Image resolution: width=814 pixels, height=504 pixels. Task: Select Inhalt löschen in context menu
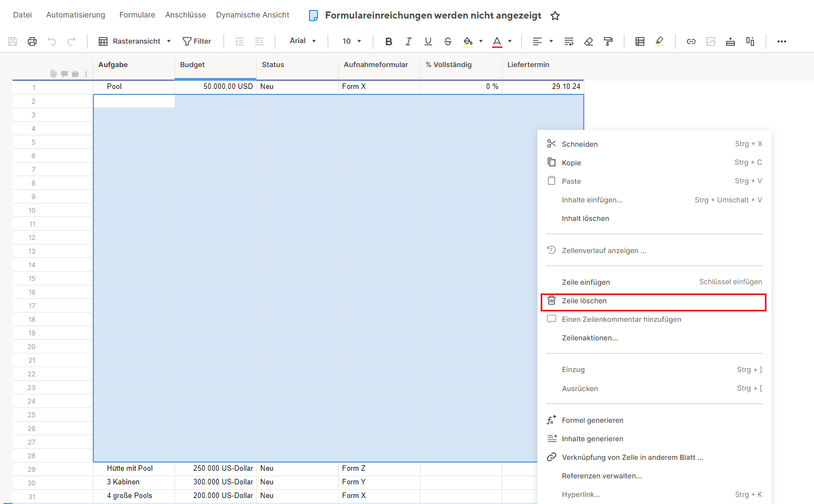pyautogui.click(x=655, y=218)
